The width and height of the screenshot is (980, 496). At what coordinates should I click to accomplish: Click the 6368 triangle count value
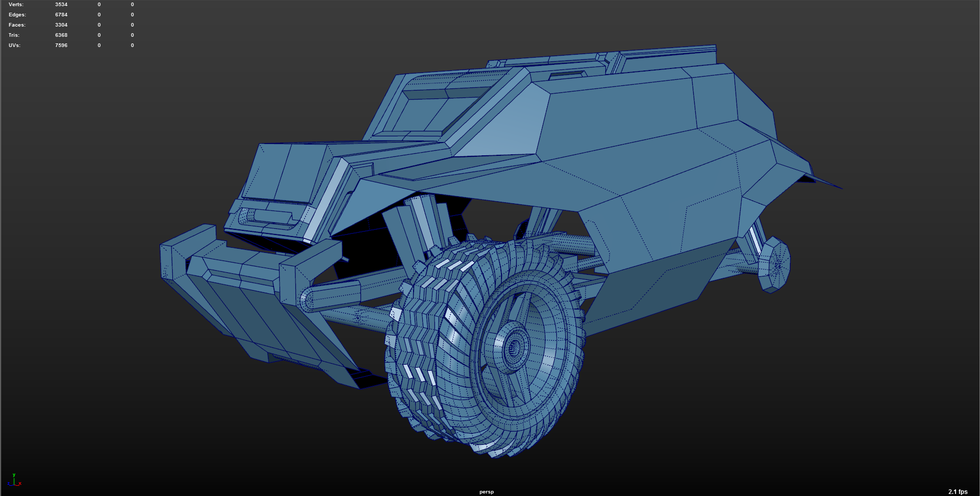pyautogui.click(x=61, y=35)
